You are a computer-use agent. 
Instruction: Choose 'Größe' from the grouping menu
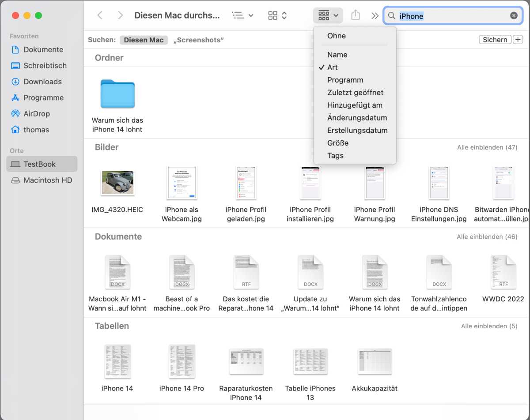tap(338, 143)
